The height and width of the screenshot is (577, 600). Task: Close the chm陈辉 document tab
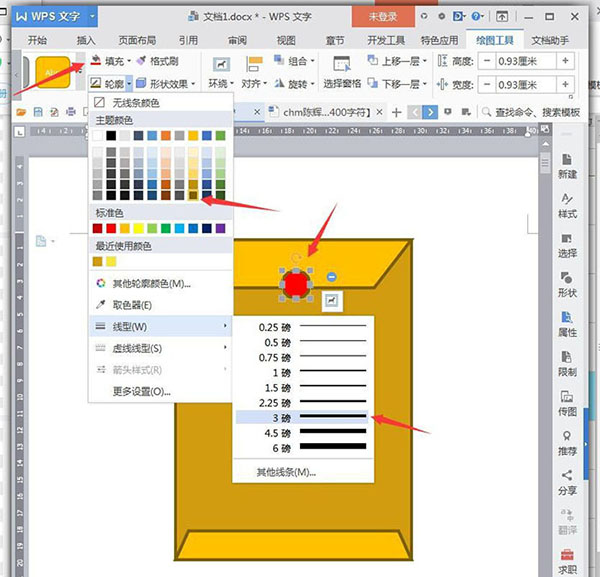379,112
